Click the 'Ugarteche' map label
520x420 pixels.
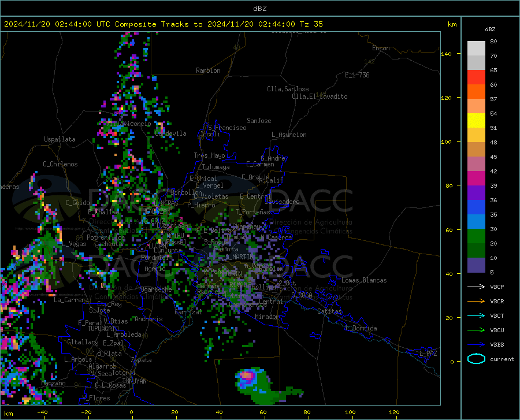tap(156, 289)
